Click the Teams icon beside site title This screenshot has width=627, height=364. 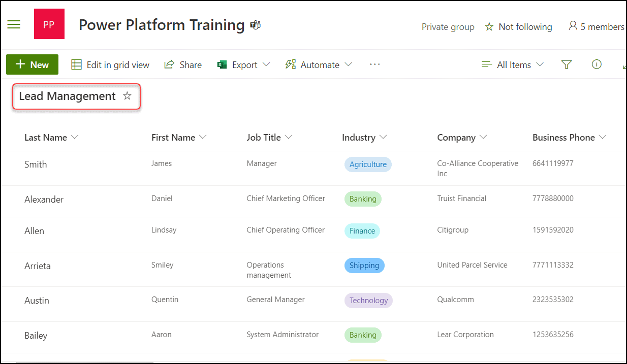[255, 25]
